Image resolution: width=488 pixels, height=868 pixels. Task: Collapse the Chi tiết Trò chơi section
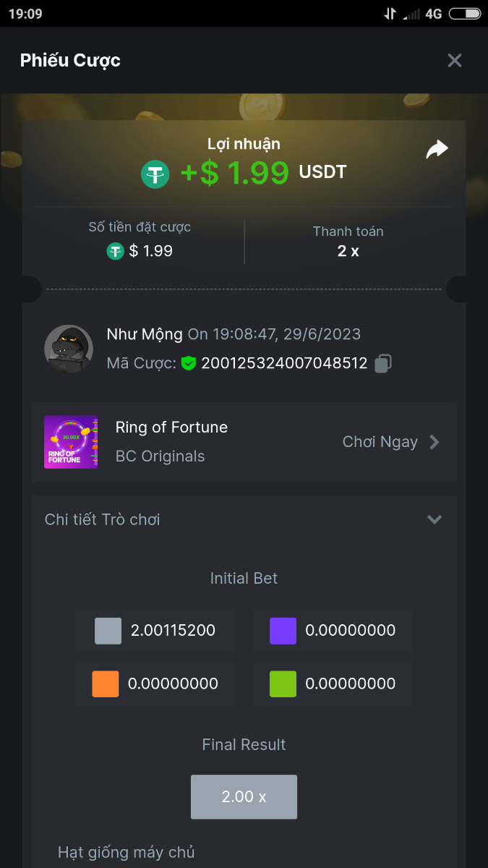click(x=435, y=519)
